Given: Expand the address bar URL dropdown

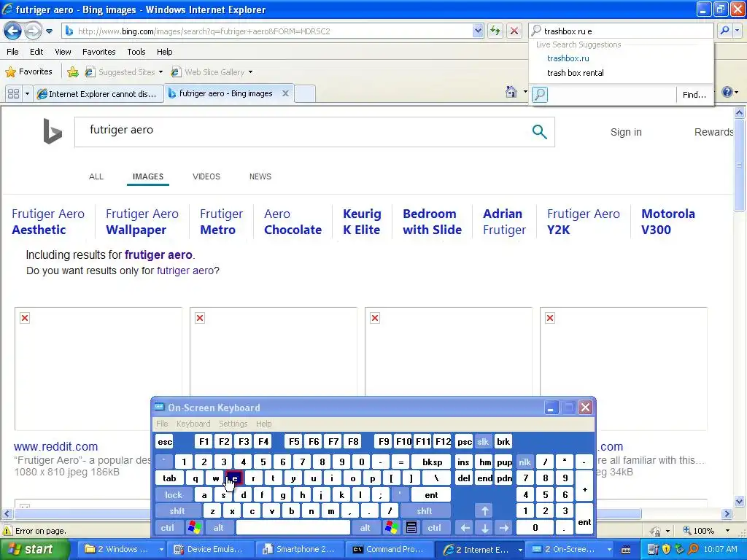Looking at the screenshot, I should click(478, 31).
